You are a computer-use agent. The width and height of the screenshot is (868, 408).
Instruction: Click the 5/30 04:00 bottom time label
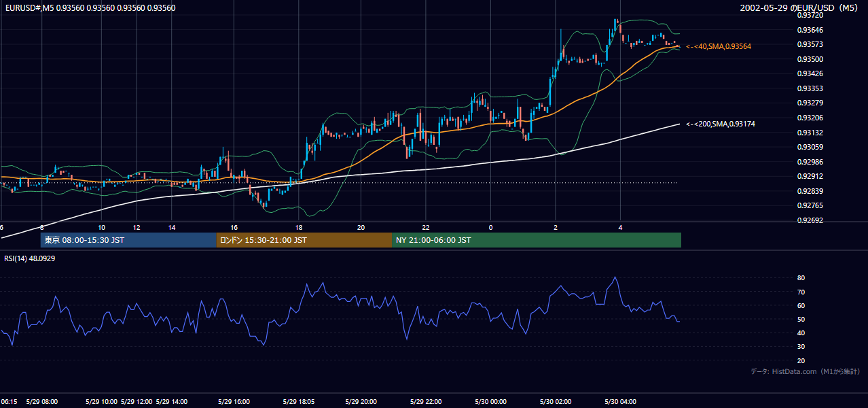pyautogui.click(x=621, y=402)
